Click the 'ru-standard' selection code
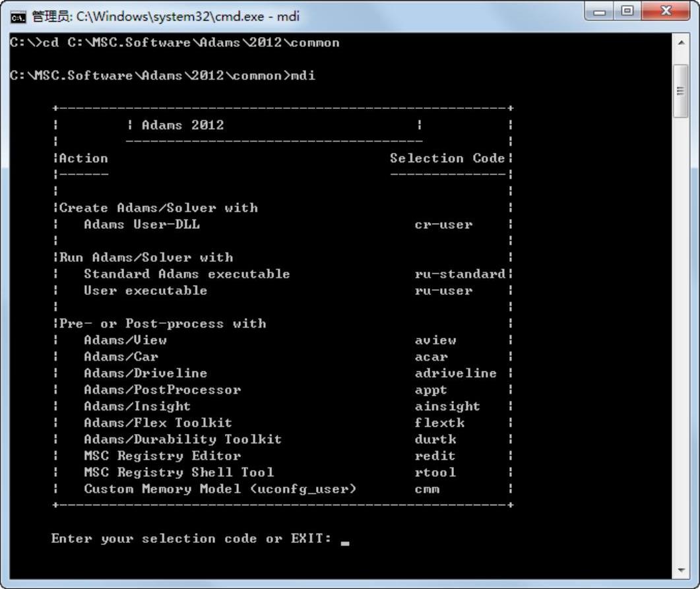Image resolution: width=700 pixels, height=589 pixels. [460, 274]
